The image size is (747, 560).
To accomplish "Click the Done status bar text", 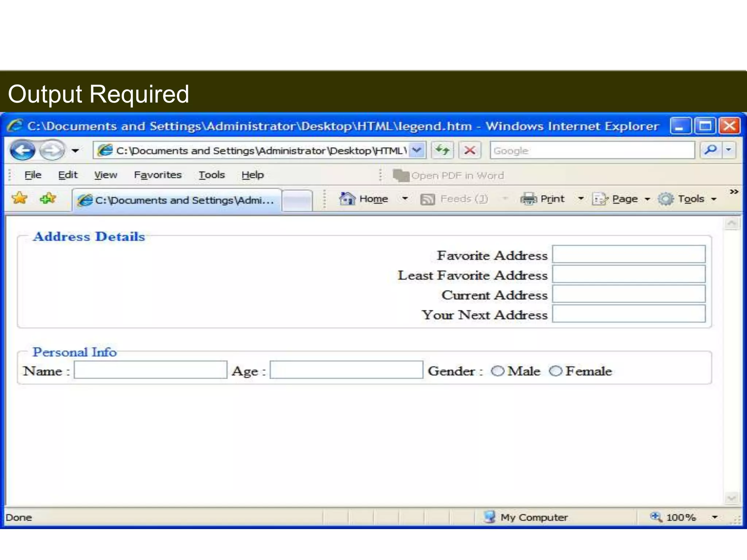I will (x=19, y=517).
